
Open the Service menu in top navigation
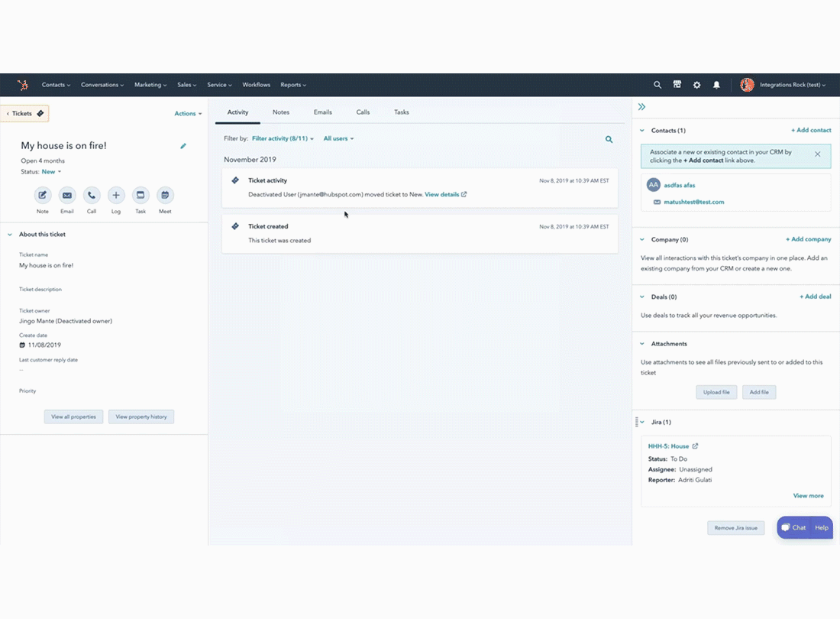pyautogui.click(x=219, y=85)
